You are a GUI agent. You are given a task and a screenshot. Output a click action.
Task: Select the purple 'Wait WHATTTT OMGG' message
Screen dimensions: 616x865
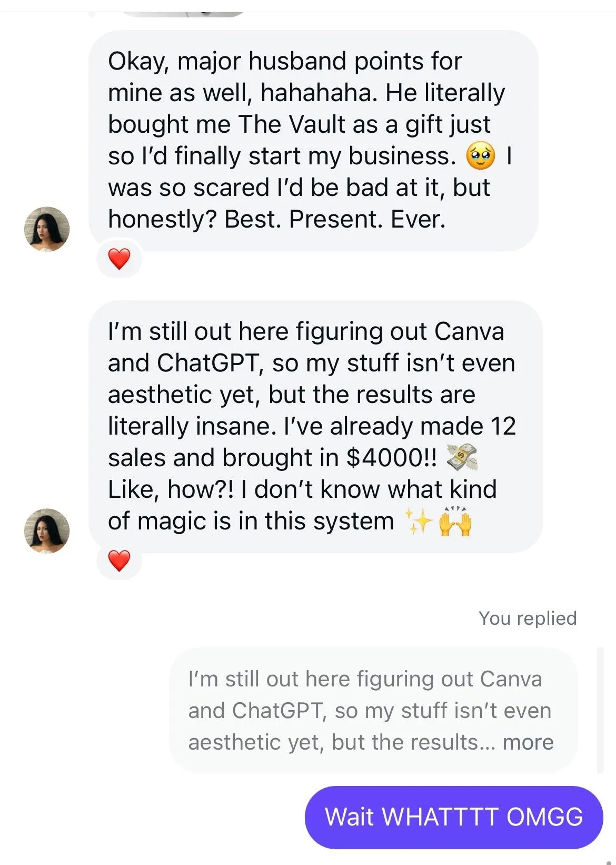point(454,817)
